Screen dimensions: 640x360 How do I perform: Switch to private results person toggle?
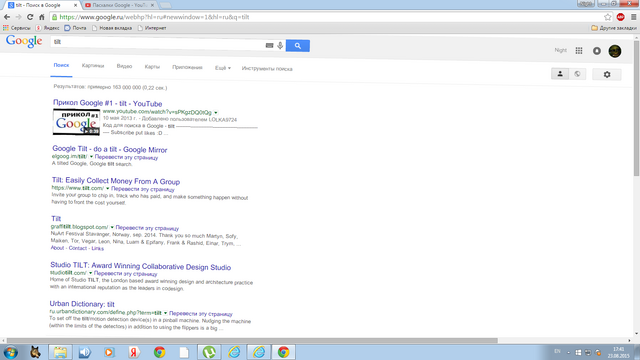pos(560,74)
